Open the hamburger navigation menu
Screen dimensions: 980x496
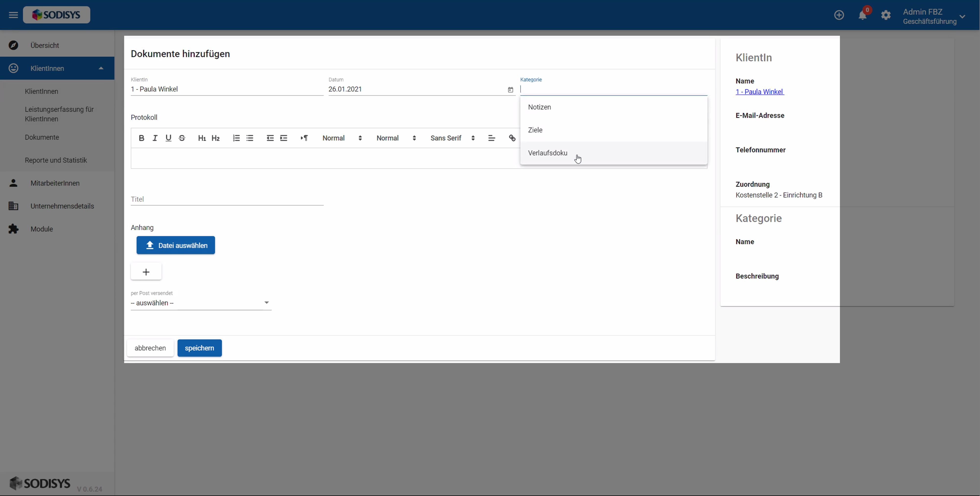pos(13,15)
